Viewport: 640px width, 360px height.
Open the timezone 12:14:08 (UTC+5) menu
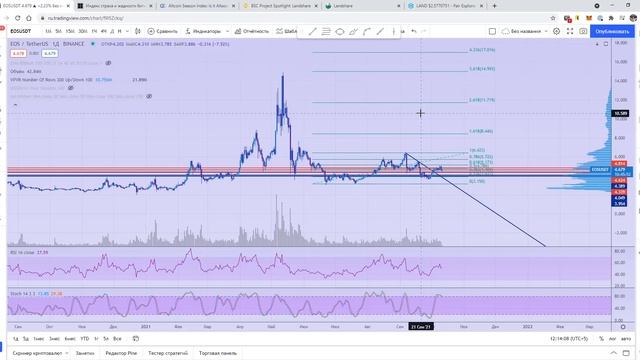pos(569,338)
